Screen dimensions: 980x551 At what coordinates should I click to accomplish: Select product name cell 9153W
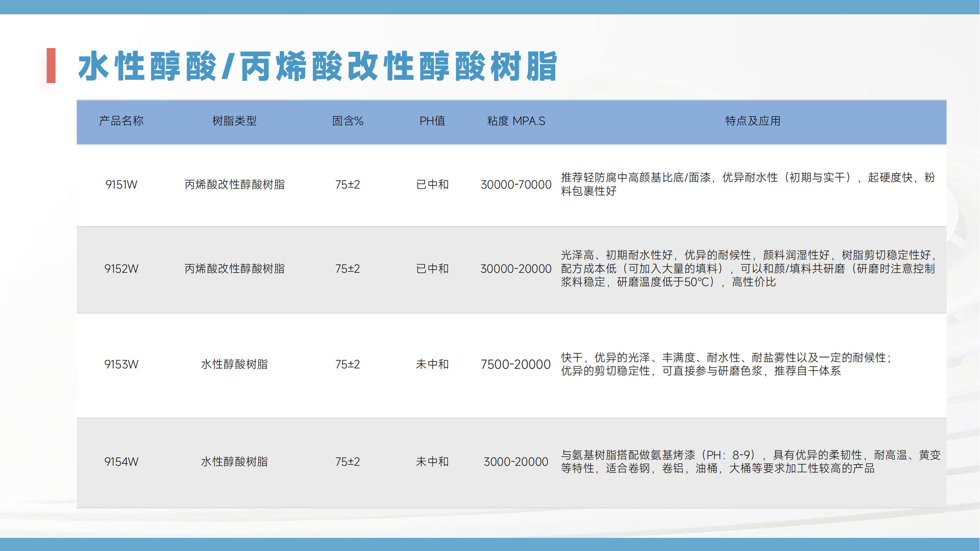pos(121,365)
